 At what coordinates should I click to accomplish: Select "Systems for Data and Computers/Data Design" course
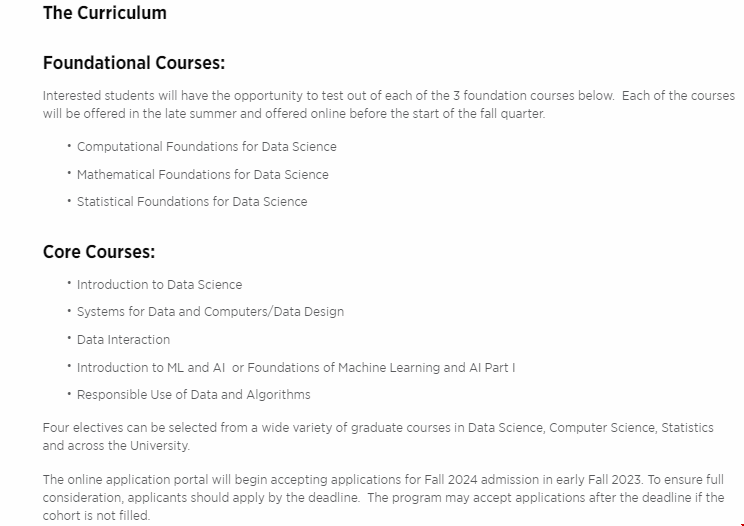pyautogui.click(x=210, y=312)
